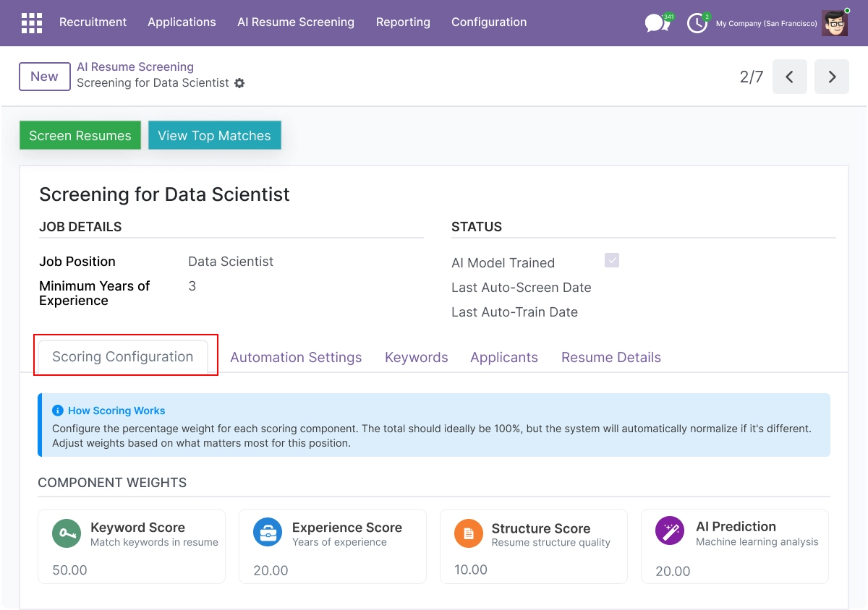Go to previous record arrow
The image size is (868, 610).
coord(790,77)
